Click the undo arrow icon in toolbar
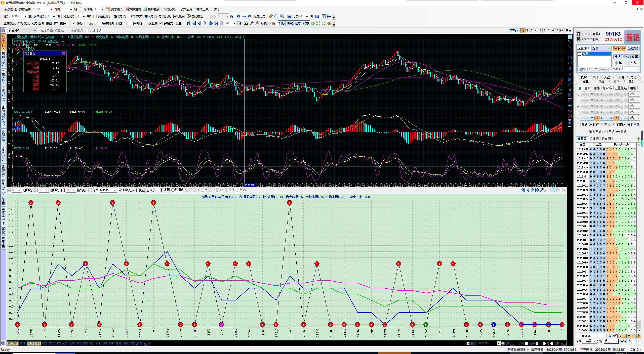This screenshot has width=644, height=354. tap(238, 16)
